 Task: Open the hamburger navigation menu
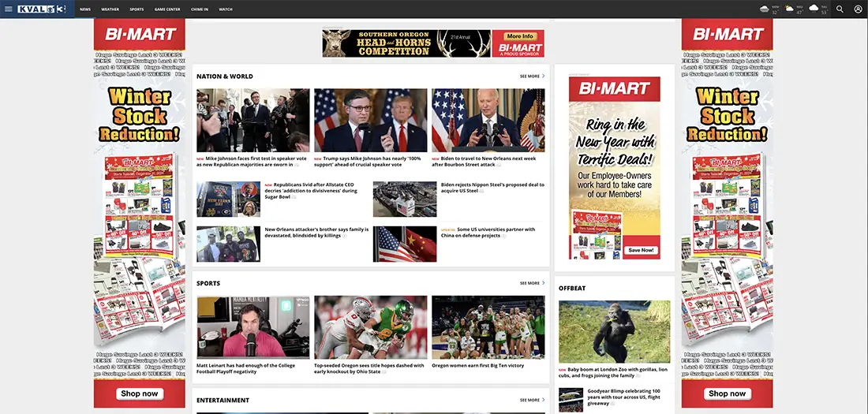point(9,9)
